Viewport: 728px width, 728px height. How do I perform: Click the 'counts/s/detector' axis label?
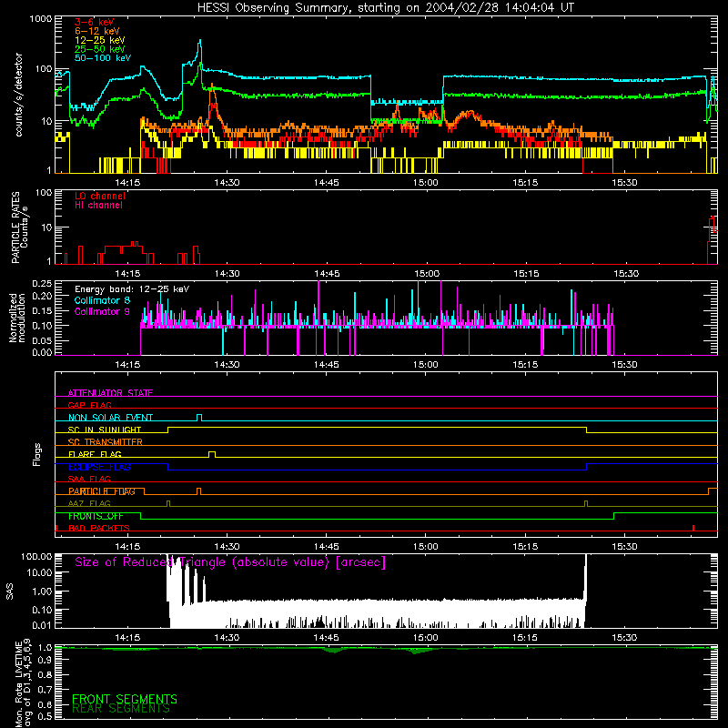(18, 95)
